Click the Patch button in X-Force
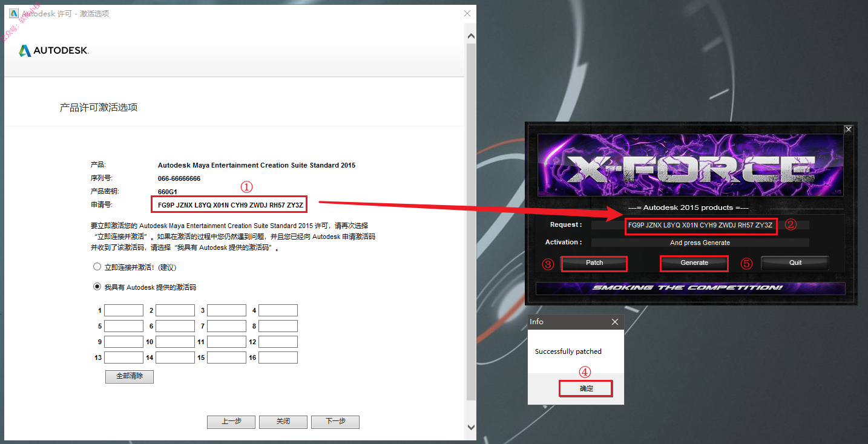Screen dimensions: 868x444 594,263
